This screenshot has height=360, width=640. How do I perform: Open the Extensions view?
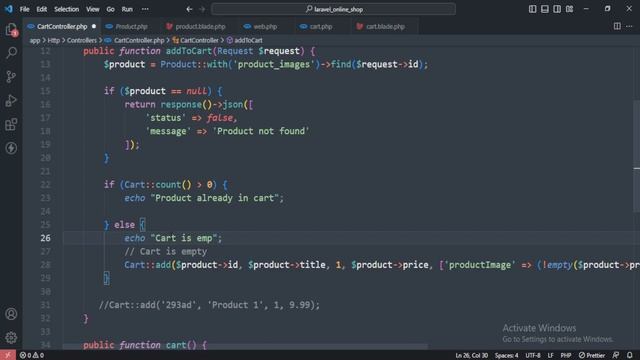[11, 124]
